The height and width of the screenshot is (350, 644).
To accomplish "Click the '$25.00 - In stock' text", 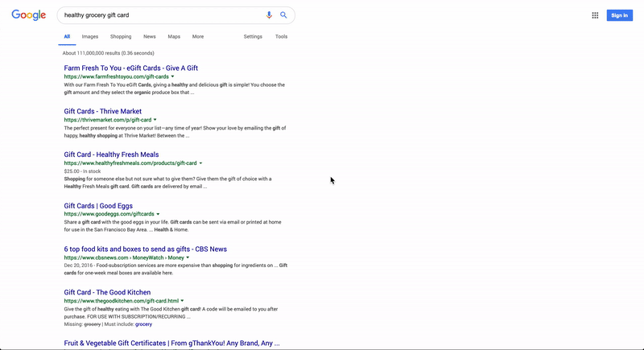I will pos(82,171).
